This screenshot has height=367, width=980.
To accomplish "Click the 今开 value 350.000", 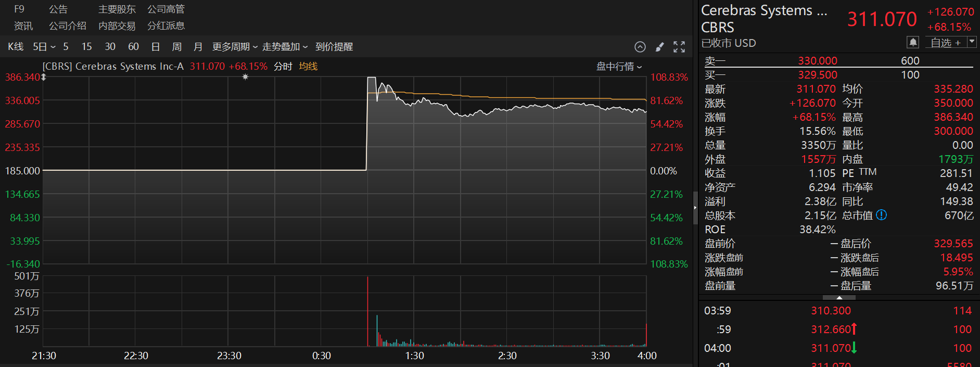I will point(953,103).
